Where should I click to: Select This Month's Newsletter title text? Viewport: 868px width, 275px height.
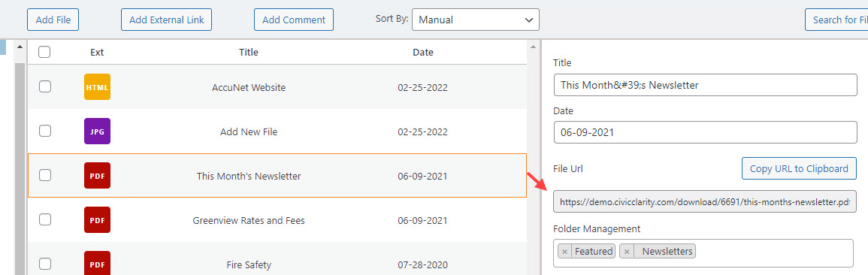tap(249, 176)
